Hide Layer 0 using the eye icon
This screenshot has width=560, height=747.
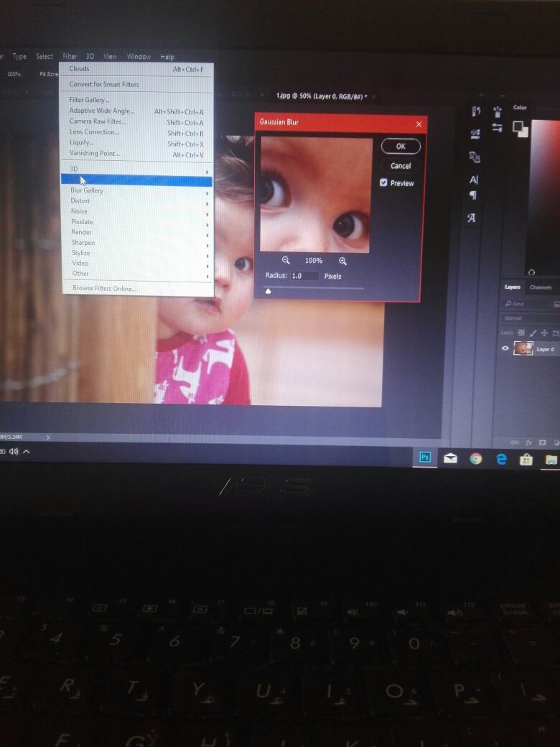click(x=505, y=348)
